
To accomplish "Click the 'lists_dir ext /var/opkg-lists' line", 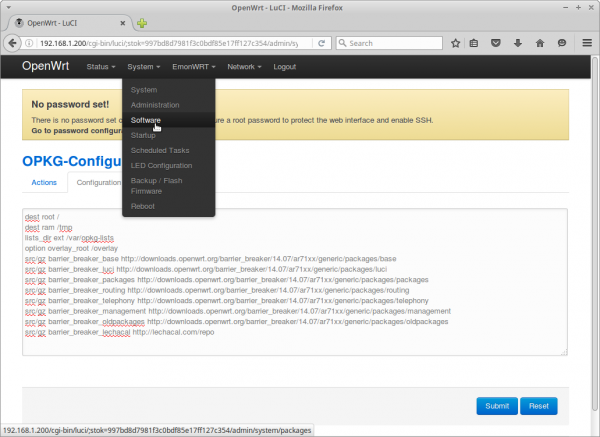I will click(x=69, y=238).
